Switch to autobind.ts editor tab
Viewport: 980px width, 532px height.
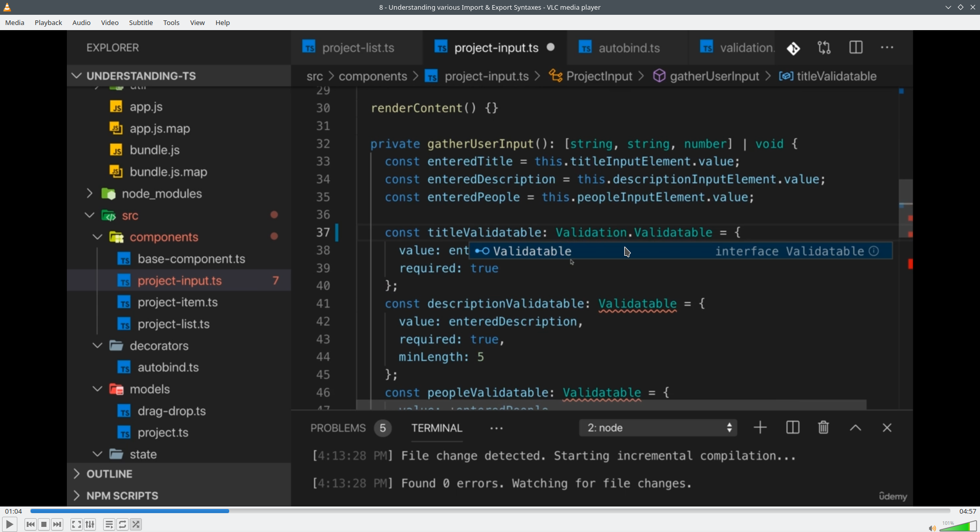628,47
